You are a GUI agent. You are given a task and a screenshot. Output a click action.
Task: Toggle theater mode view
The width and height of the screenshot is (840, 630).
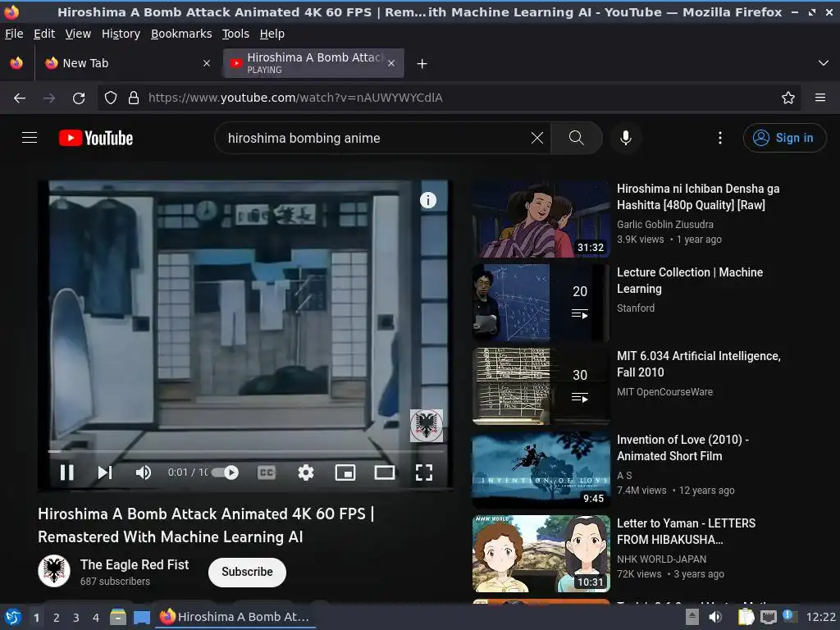385,472
